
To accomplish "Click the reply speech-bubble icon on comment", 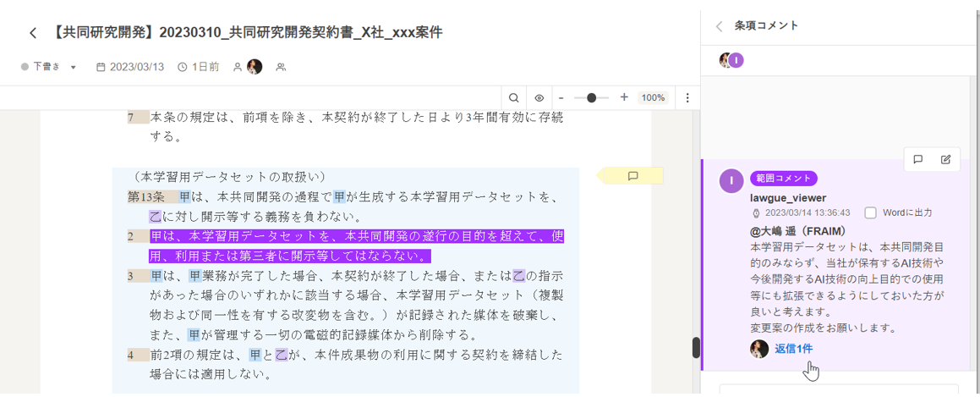I will point(918,159).
